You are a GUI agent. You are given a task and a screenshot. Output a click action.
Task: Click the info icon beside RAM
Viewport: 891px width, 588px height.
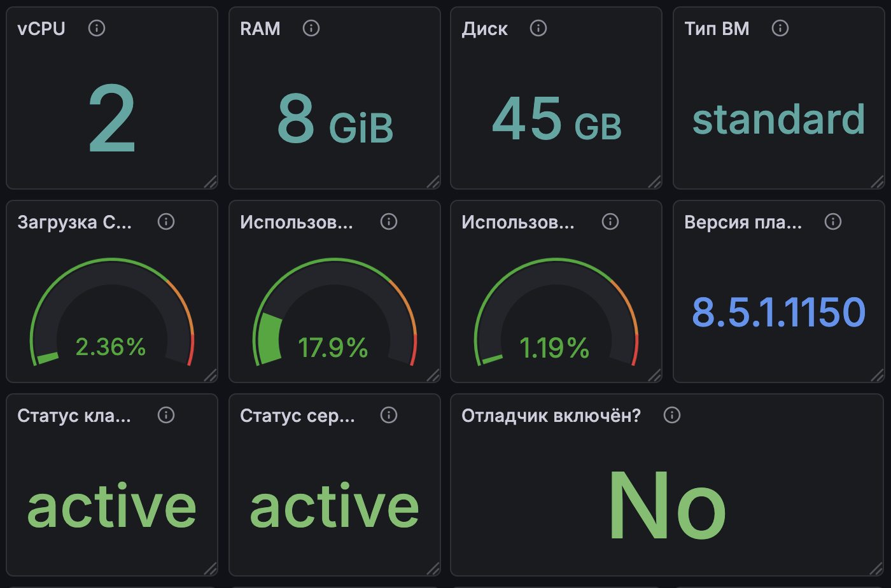point(311,28)
